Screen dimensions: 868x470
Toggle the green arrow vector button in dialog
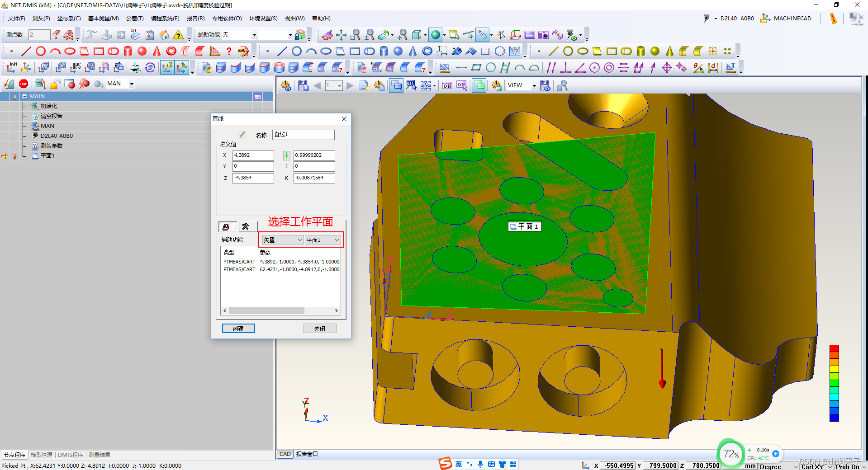pyautogui.click(x=286, y=155)
